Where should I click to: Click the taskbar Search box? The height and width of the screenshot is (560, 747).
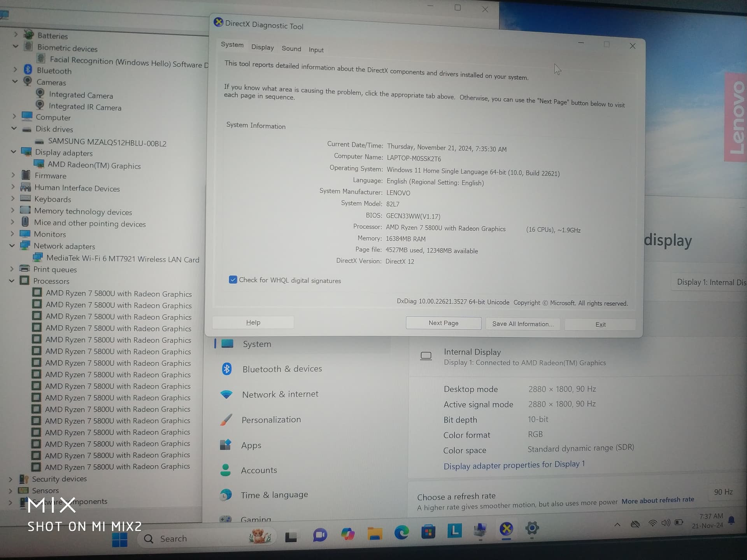tap(206, 538)
